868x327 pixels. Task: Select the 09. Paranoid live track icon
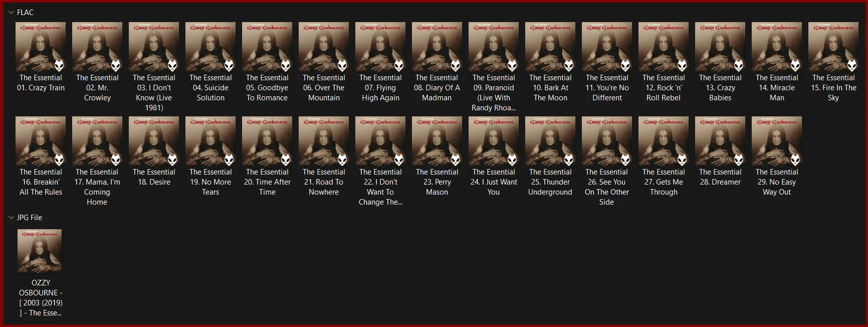(x=494, y=47)
